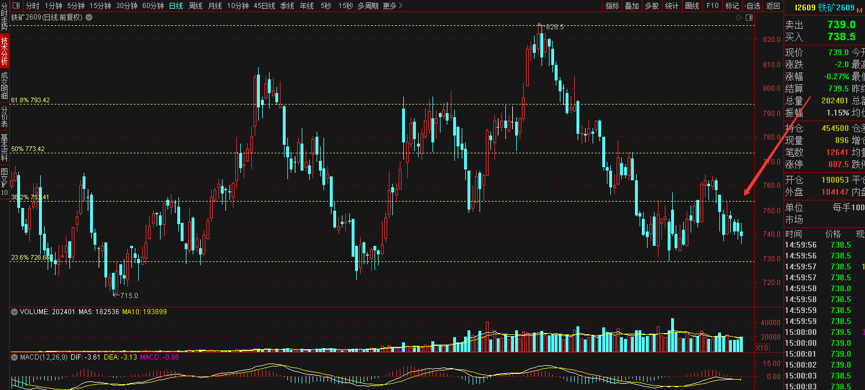
Task: Click the 涨停 price 807.5
Action: [x=838, y=164]
